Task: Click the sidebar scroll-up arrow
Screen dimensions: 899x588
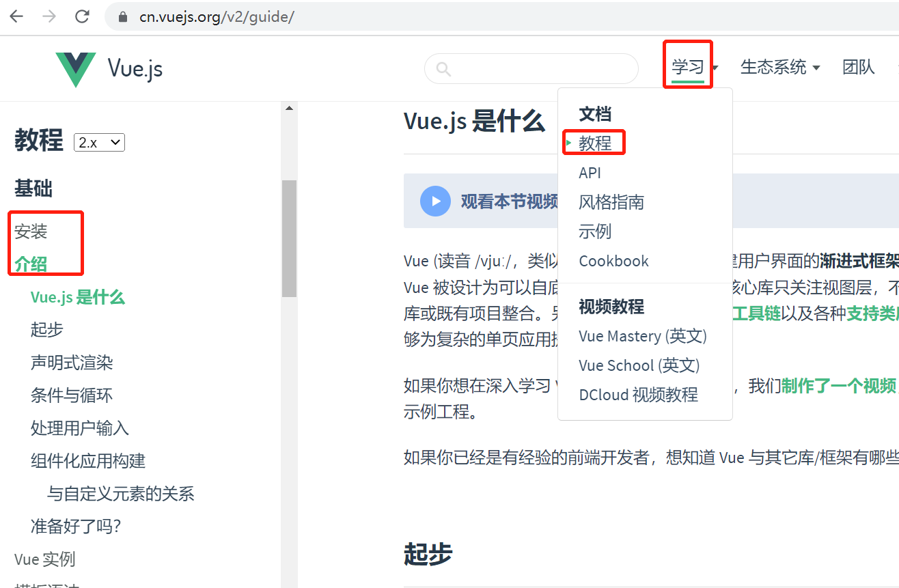Action: [289, 108]
